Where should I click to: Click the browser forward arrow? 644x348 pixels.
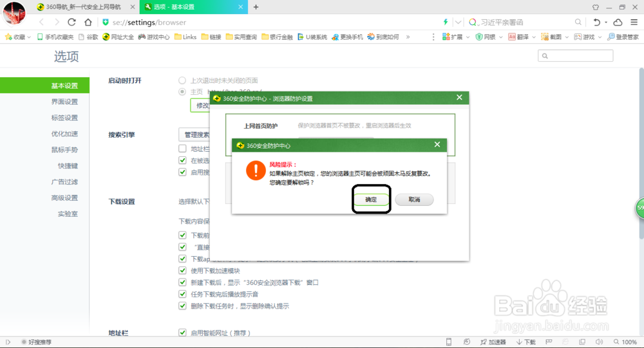pos(57,22)
